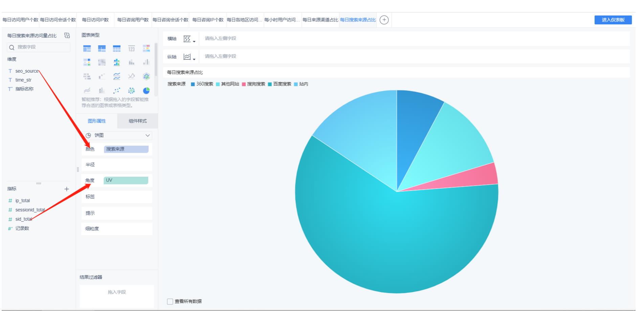Switch to the 每日访问用户个数 tab
The image size is (644, 320).
[20, 20]
